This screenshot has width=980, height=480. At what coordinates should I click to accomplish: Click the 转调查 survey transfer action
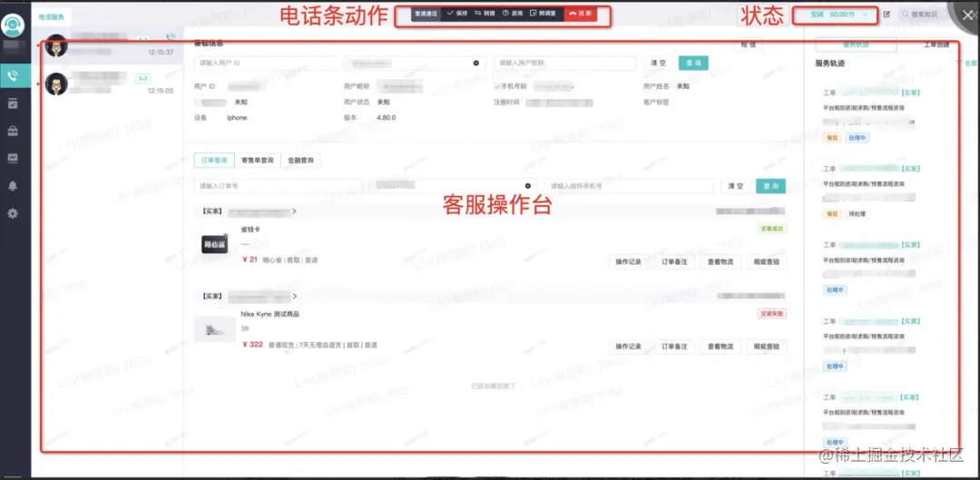544,14
